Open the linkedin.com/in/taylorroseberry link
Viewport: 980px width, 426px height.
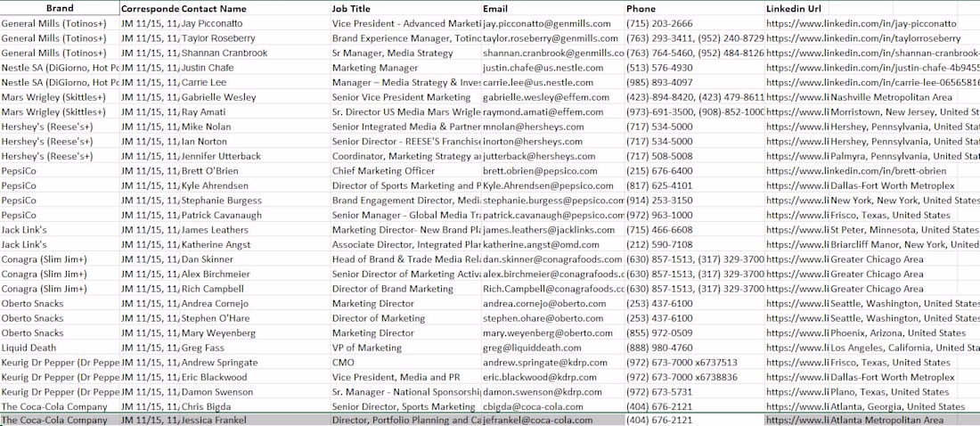tap(863, 38)
